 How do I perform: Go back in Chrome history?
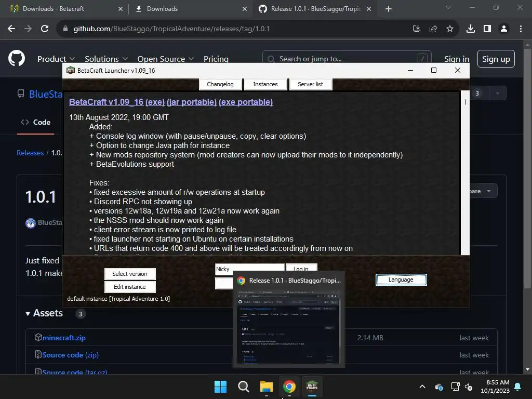click(11, 29)
